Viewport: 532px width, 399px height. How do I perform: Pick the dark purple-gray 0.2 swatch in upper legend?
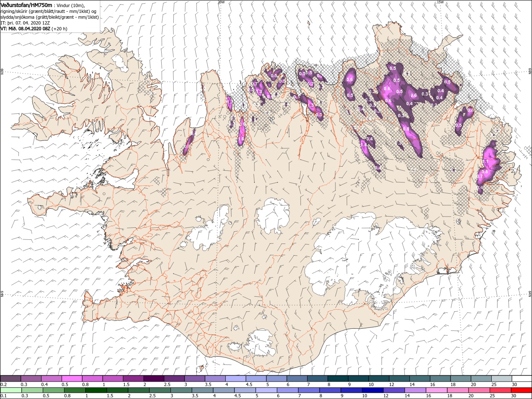coord(10,379)
